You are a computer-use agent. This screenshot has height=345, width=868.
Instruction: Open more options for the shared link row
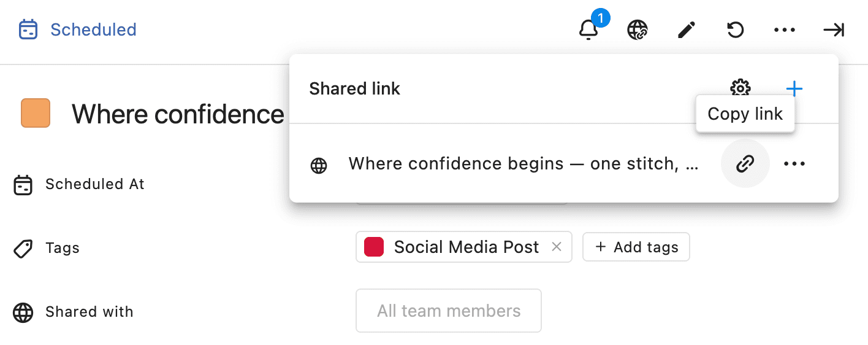pos(794,163)
